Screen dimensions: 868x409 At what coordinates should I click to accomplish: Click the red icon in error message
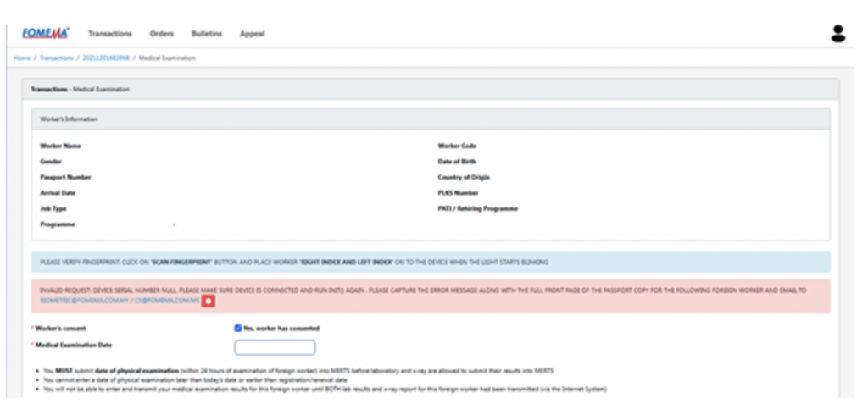pyautogui.click(x=208, y=301)
